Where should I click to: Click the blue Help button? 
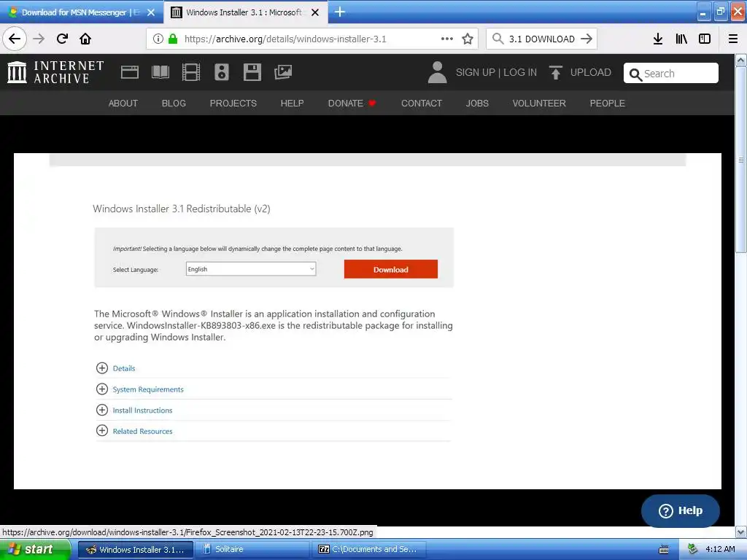coord(681,510)
